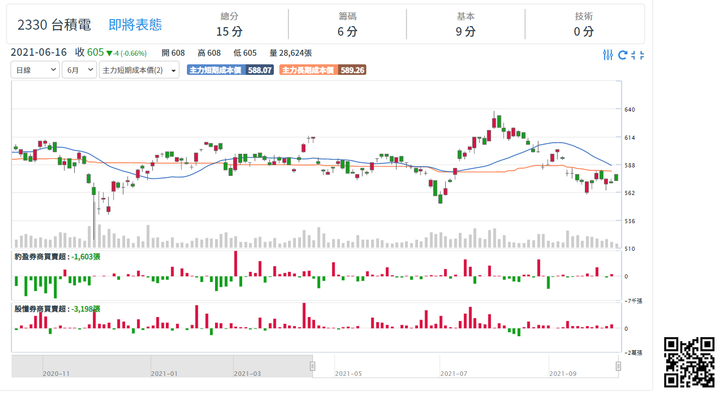Open the chart settings sliders icon

click(x=608, y=55)
